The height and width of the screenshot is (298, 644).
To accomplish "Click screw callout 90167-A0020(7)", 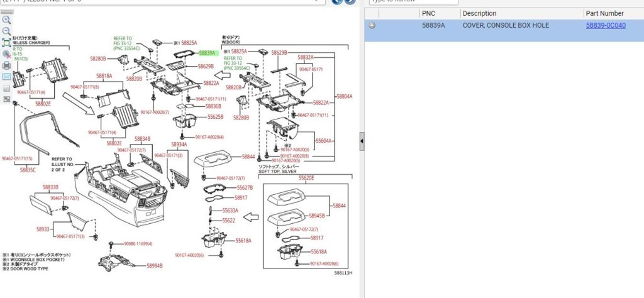I will [155, 112].
